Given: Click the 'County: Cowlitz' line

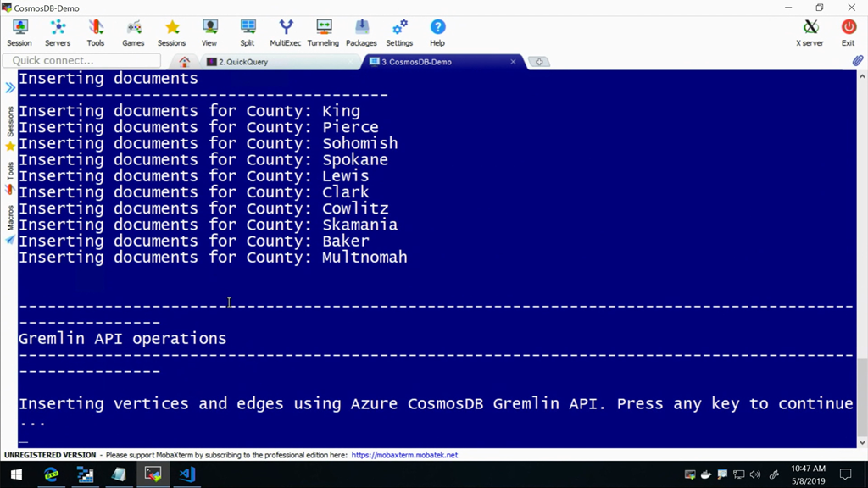Looking at the screenshot, I should pos(317,208).
